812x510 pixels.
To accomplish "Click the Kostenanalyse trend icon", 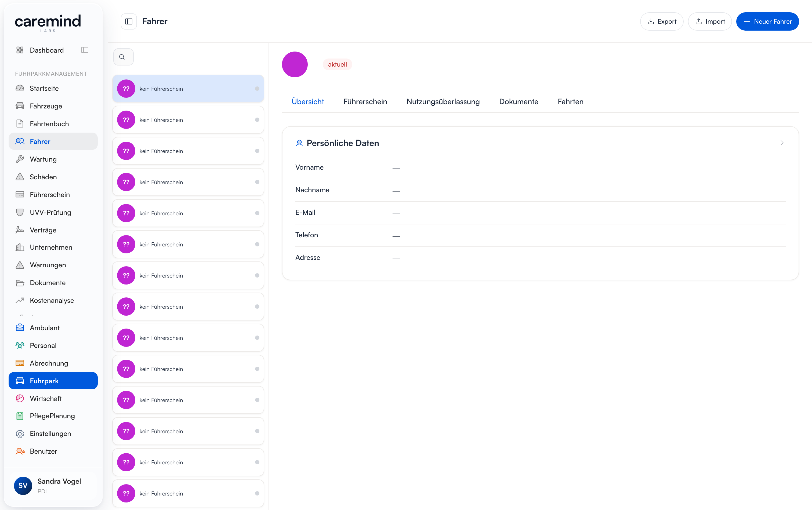I will [20, 300].
